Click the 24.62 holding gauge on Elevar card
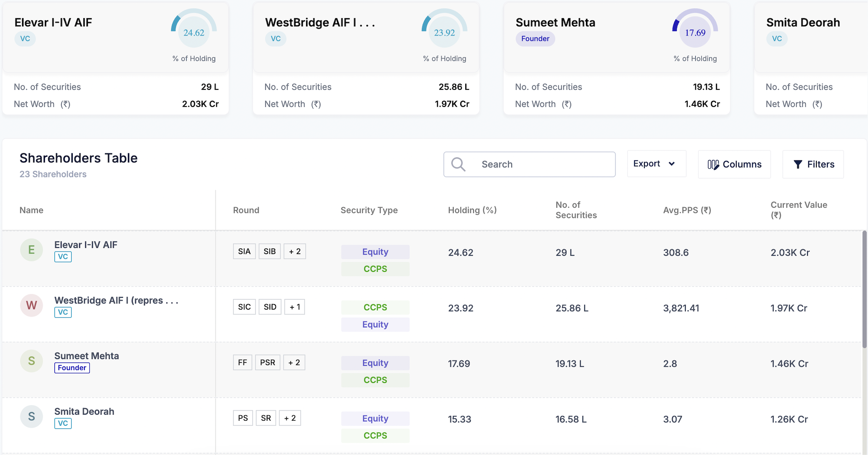Screen dimensions: 868x455 click(x=194, y=32)
